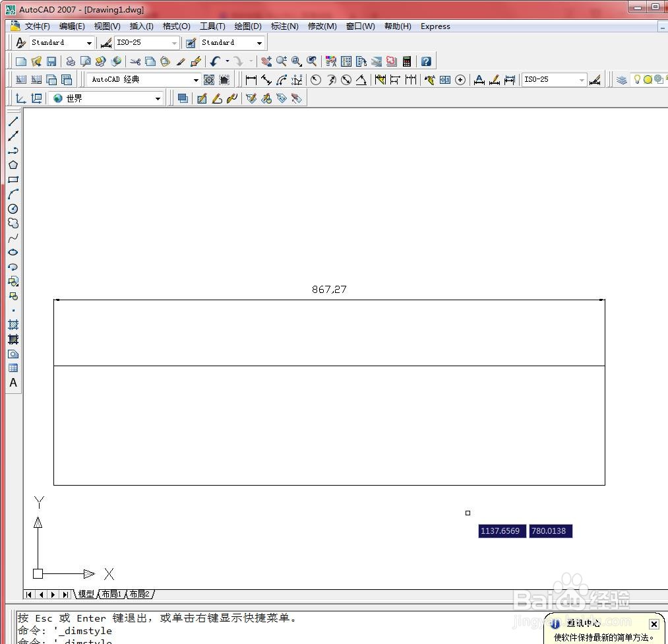Click the 1137.6569 dynamic input field

[502, 531]
